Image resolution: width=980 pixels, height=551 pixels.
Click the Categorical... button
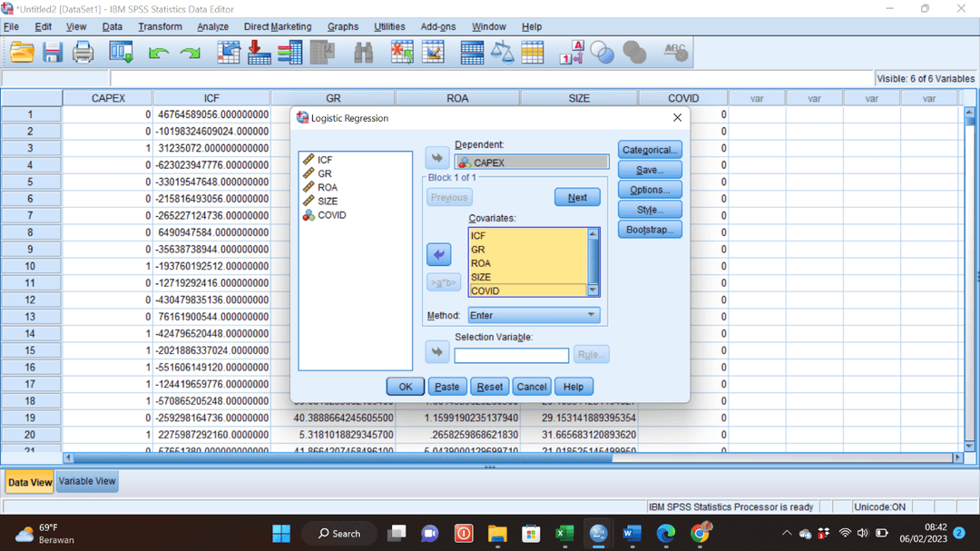(x=650, y=150)
